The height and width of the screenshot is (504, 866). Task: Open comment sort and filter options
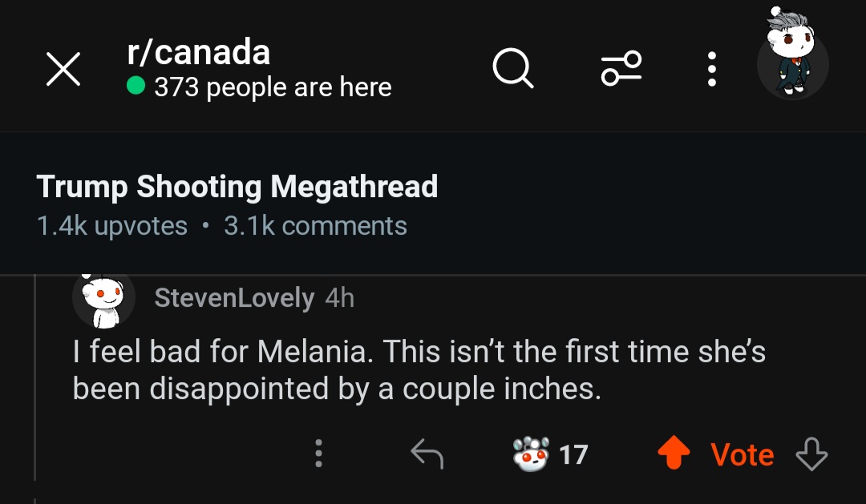click(621, 69)
